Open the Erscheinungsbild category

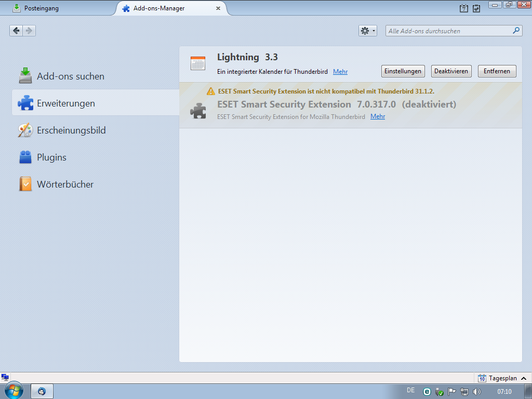pyautogui.click(x=96, y=130)
